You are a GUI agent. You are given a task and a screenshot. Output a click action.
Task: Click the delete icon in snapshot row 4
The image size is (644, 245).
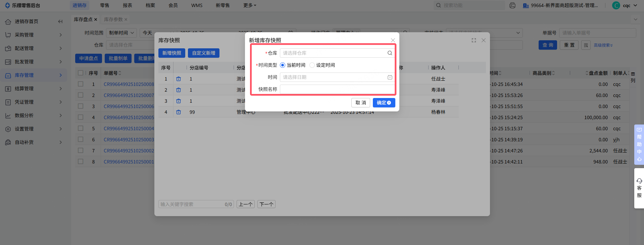click(179, 112)
